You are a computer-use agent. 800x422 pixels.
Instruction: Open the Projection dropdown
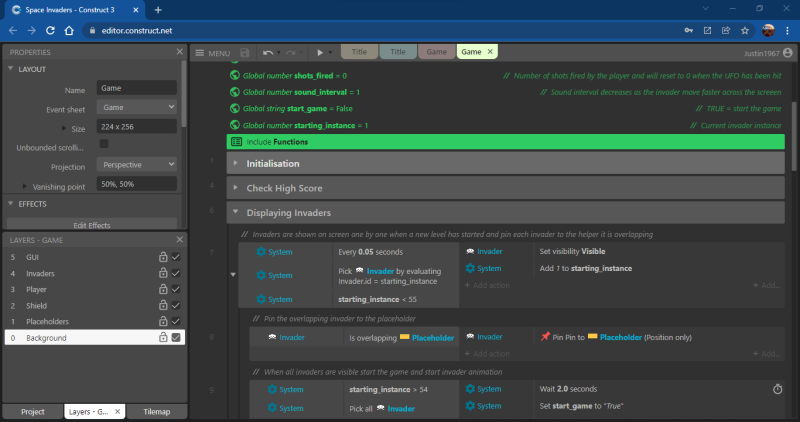click(x=137, y=165)
